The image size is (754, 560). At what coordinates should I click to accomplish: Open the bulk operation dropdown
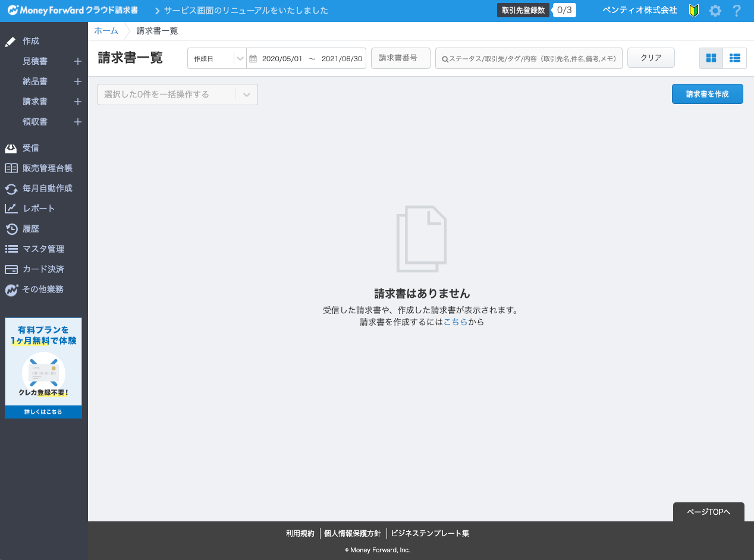click(x=178, y=95)
